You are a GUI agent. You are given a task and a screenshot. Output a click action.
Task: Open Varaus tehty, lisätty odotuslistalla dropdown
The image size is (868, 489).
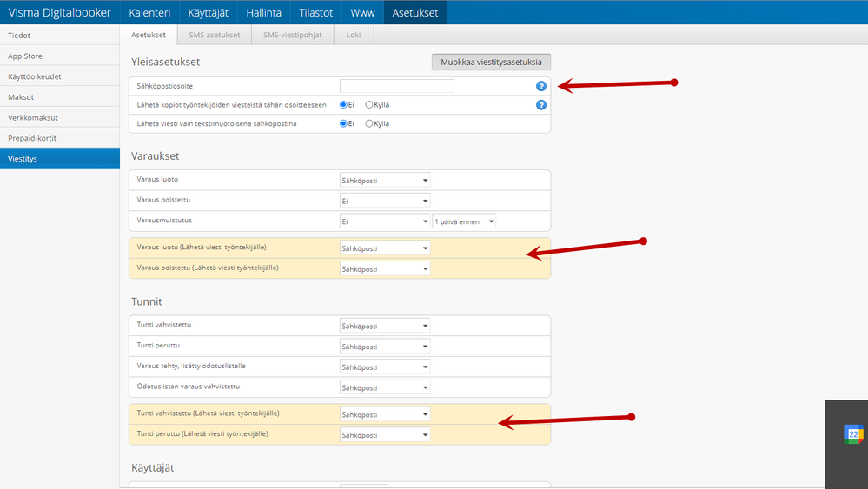pos(385,367)
